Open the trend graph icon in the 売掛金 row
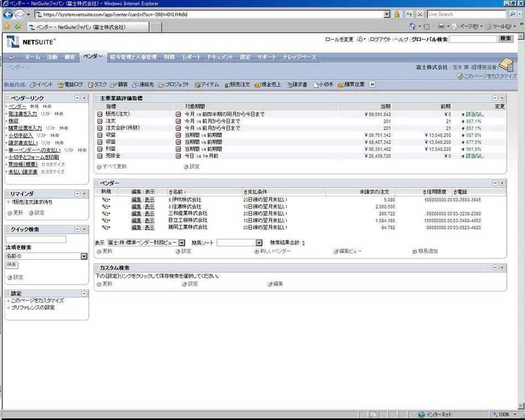The width and height of the screenshot is (525, 420). tap(178, 156)
